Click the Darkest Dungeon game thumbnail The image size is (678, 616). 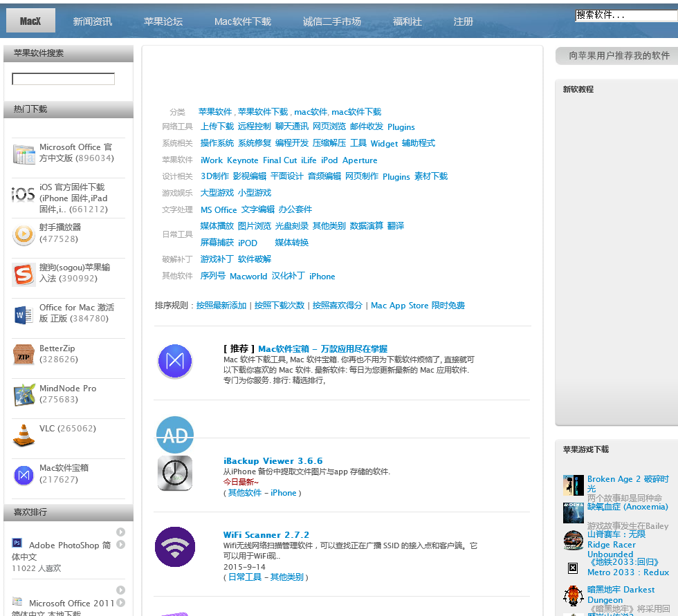point(574,596)
